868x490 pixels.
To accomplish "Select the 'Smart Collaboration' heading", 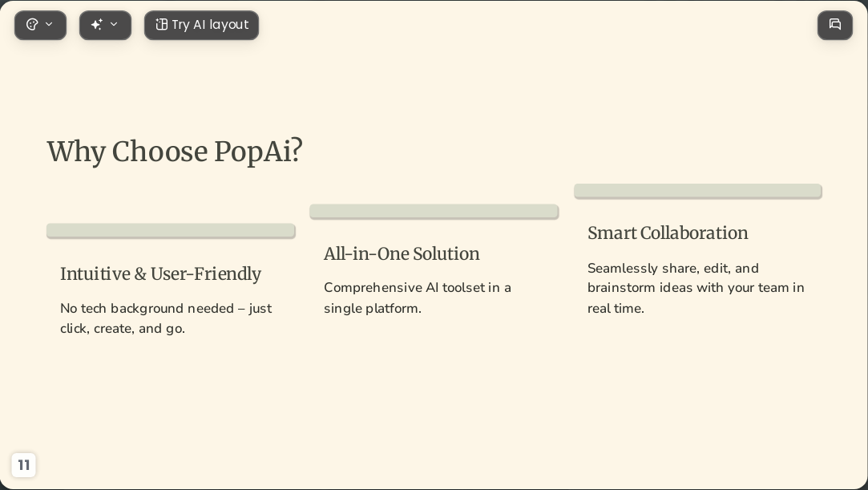I will click(x=668, y=233).
